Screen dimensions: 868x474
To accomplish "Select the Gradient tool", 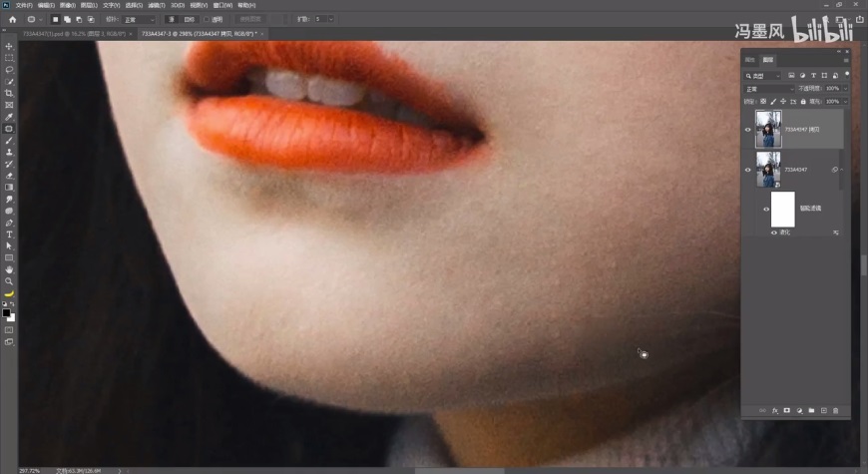I will click(9, 188).
